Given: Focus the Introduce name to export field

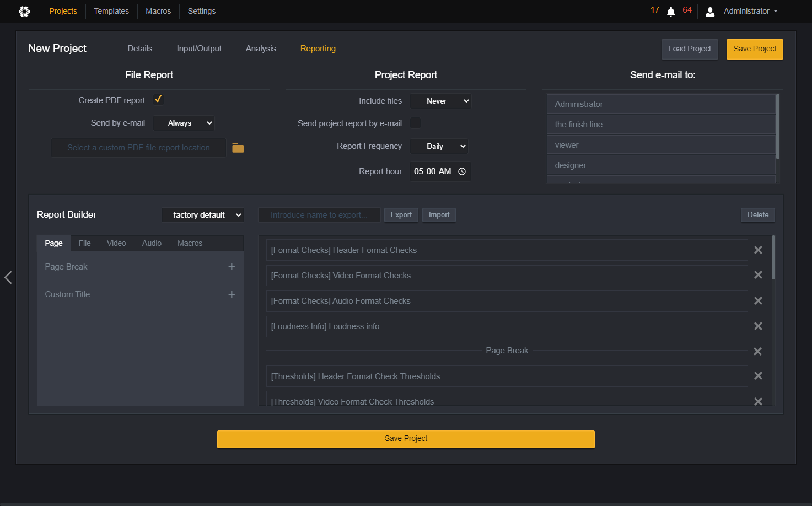Looking at the screenshot, I should click(319, 215).
